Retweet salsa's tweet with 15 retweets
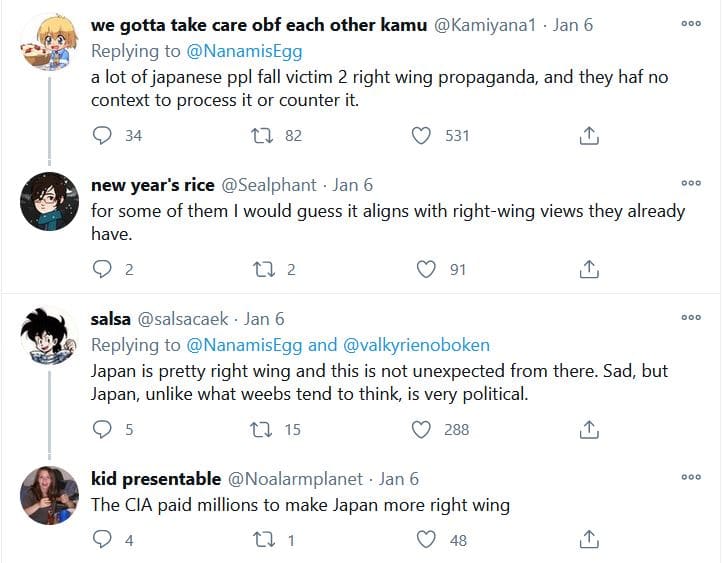The image size is (722, 563). click(x=264, y=429)
